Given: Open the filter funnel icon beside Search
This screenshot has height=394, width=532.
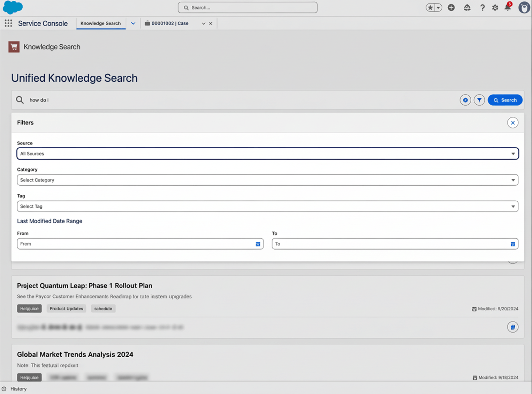Looking at the screenshot, I should pyautogui.click(x=479, y=100).
